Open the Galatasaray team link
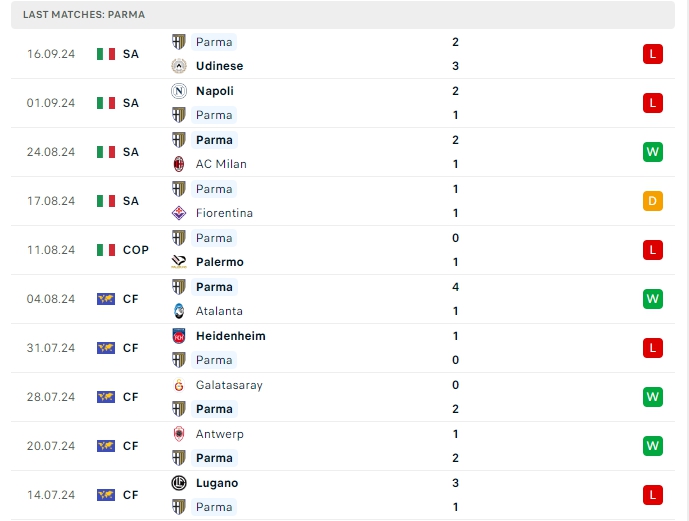689x521 pixels. click(x=229, y=385)
